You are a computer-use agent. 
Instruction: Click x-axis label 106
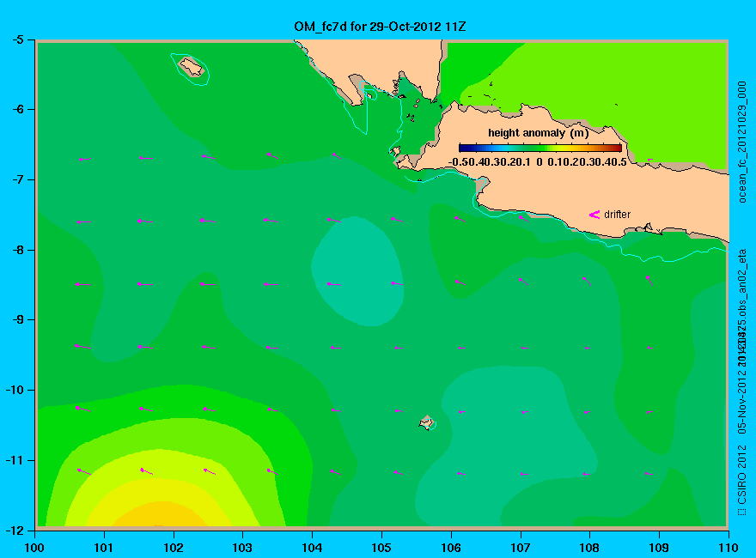pos(451,548)
